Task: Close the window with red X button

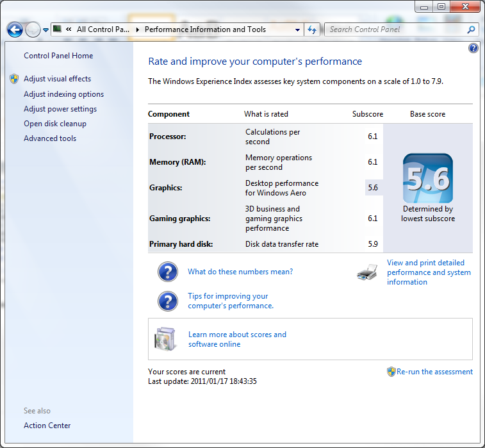Action: point(465,7)
